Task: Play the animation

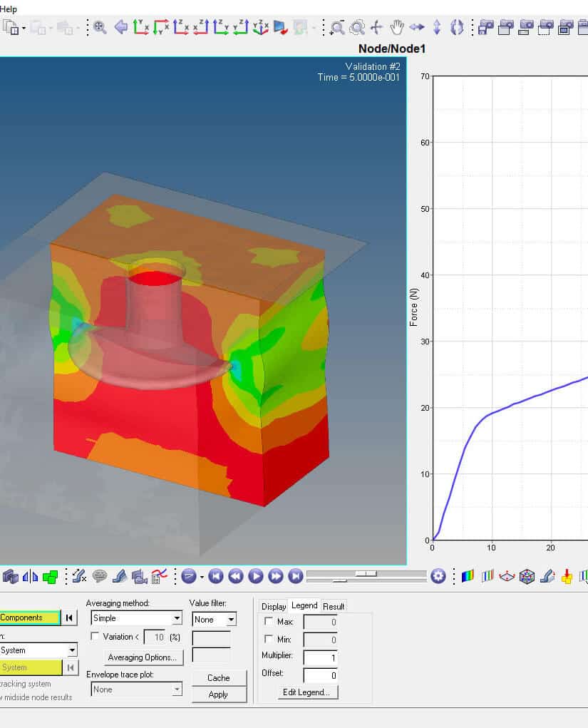Action: 256,576
